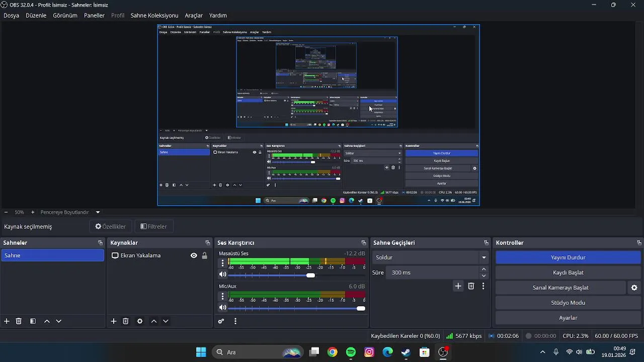Open the Soldur transition dropdown
The height and width of the screenshot is (362, 644).
pos(430,257)
